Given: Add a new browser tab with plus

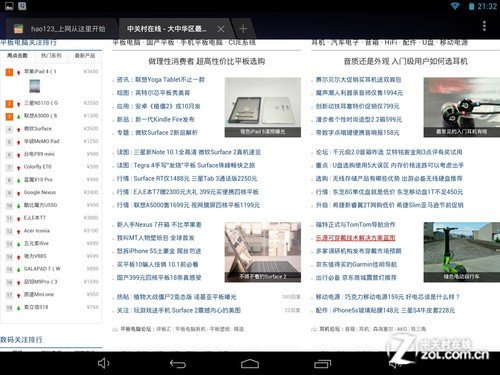Looking at the screenshot, I should (x=243, y=29).
